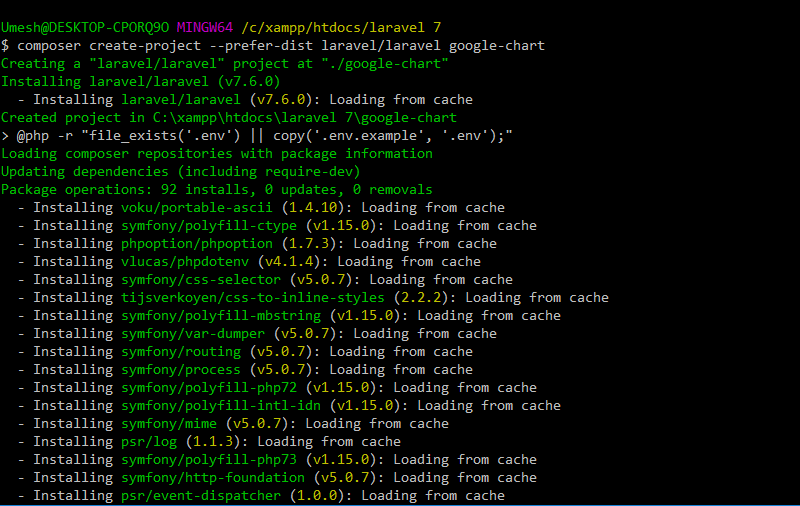
Task: Click the @php -r file_exists command line
Action: tap(257, 136)
